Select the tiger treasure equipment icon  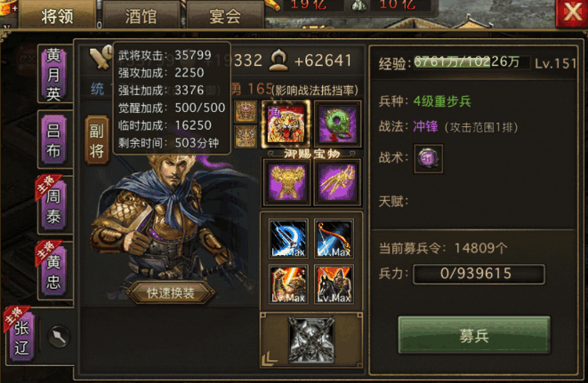pyautogui.click(x=286, y=124)
